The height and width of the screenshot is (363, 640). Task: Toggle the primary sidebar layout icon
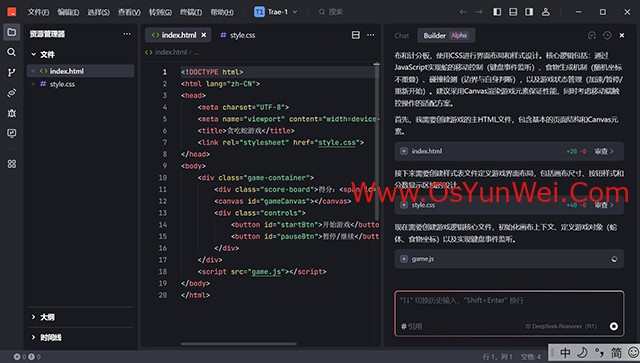[x=497, y=12]
